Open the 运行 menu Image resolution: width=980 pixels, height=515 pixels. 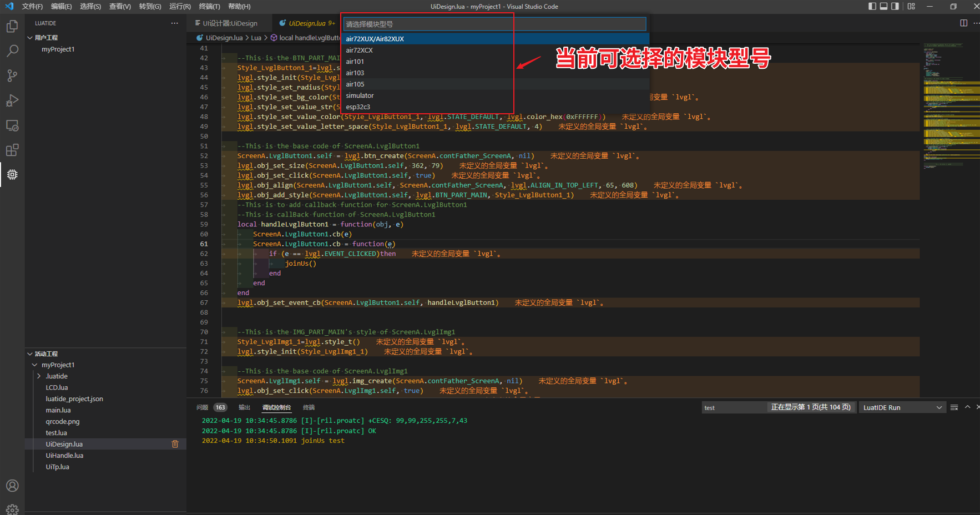pos(179,6)
